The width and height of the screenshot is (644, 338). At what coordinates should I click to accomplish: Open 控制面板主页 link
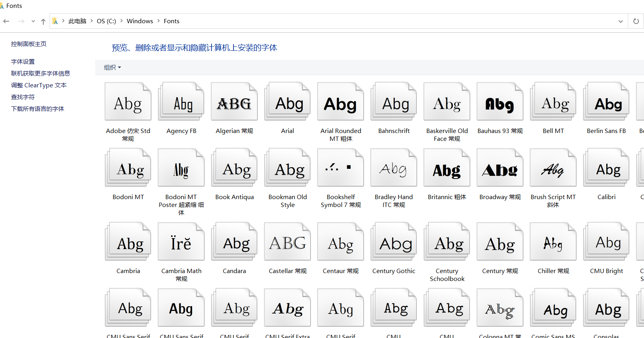pos(29,44)
